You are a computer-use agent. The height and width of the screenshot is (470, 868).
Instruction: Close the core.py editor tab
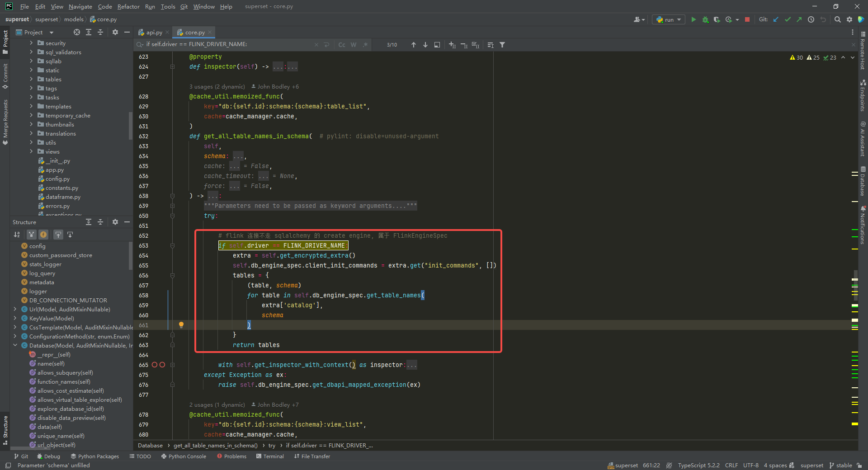tap(210, 32)
